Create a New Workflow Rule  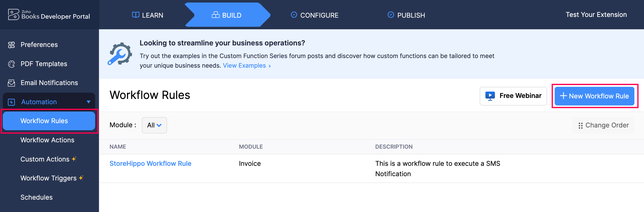click(594, 96)
